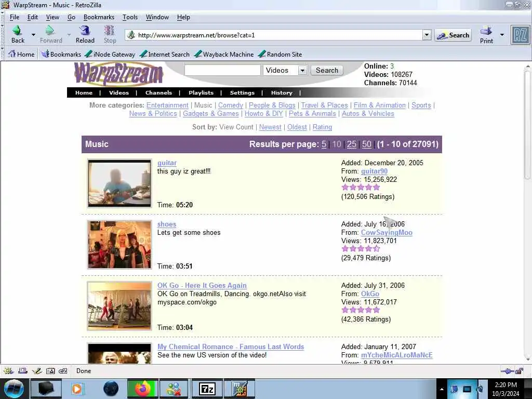
Task: Open the File menu
Action: pyautogui.click(x=14, y=17)
